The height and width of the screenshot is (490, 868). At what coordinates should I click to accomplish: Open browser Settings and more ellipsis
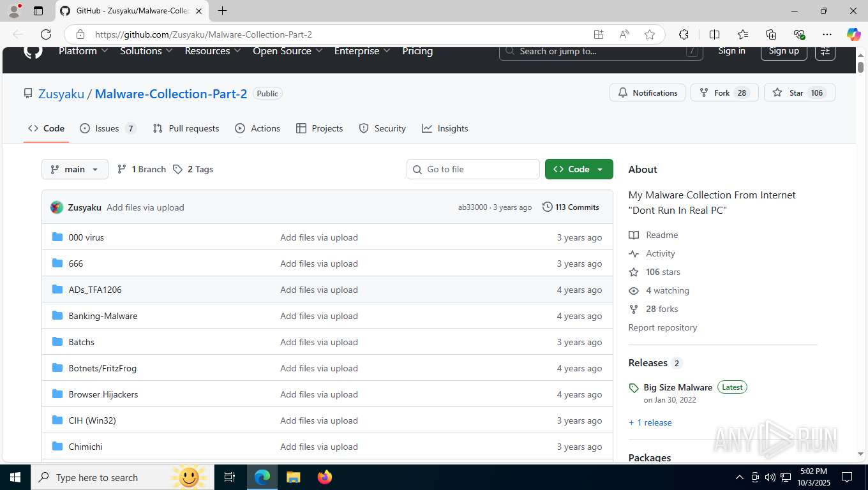pos(827,34)
